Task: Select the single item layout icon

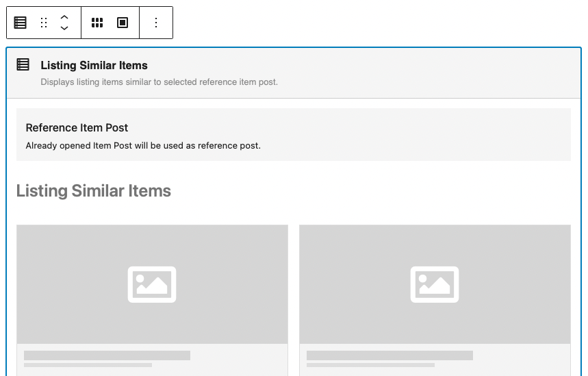Action: (123, 23)
